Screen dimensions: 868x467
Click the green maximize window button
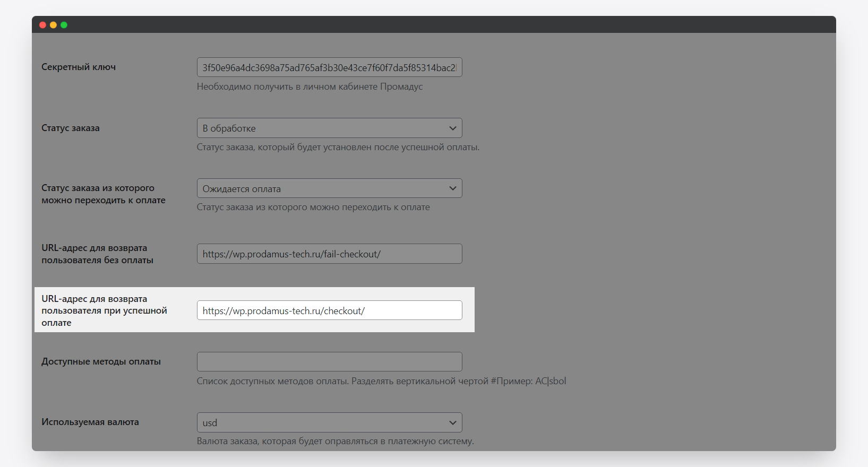tap(64, 25)
